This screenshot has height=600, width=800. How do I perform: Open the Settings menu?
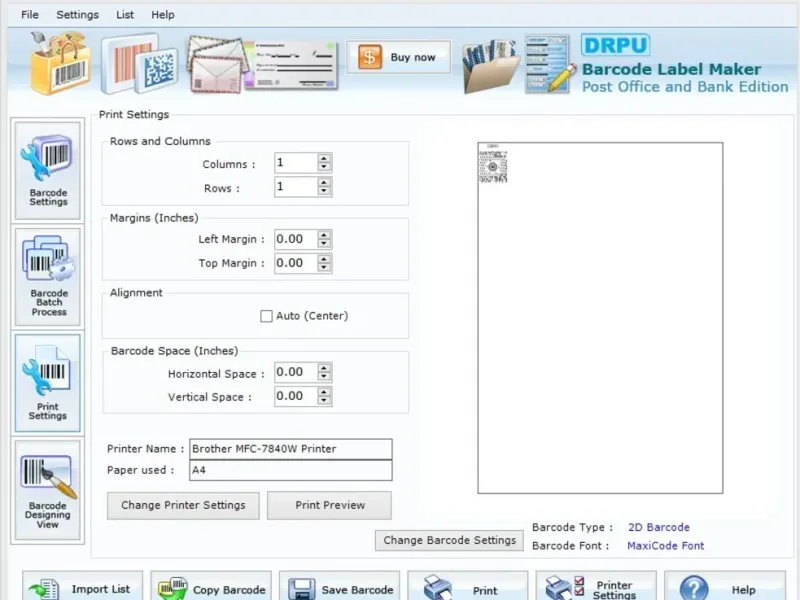pos(78,15)
